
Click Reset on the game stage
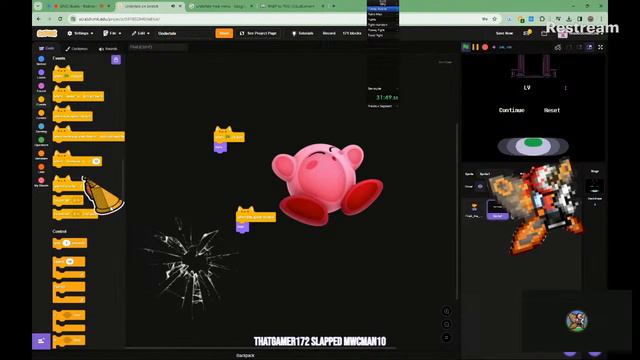[x=552, y=110]
